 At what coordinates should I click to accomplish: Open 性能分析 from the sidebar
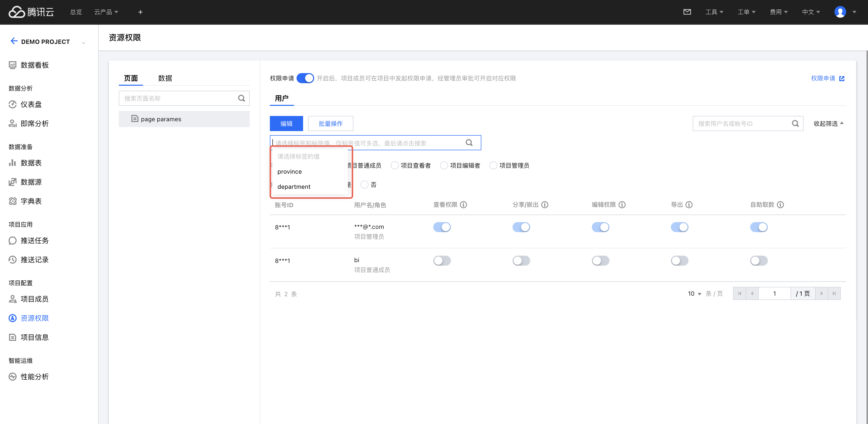click(34, 376)
